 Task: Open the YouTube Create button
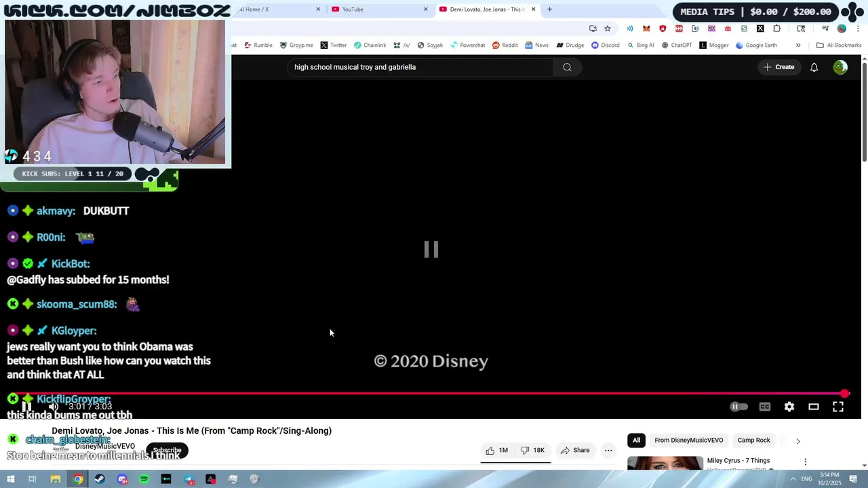778,67
